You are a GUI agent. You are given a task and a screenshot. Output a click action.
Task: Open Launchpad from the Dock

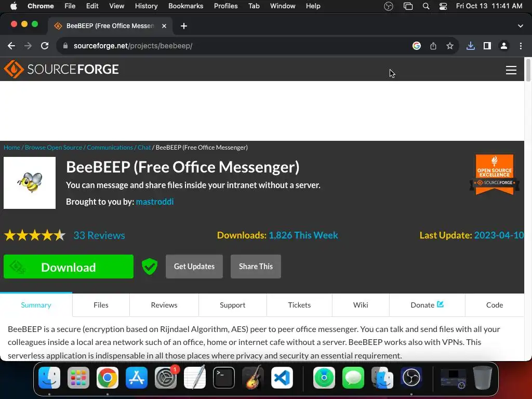pos(78,377)
